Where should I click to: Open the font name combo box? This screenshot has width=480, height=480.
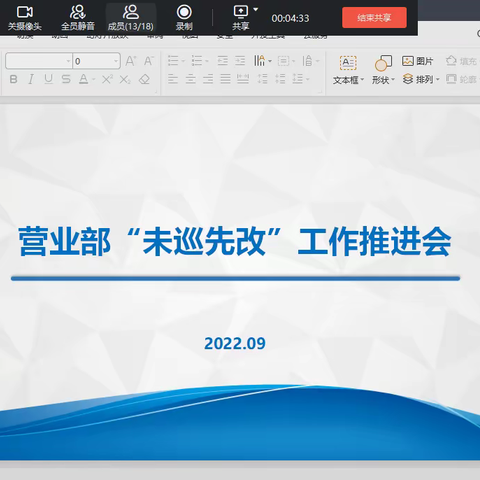click(x=39, y=61)
